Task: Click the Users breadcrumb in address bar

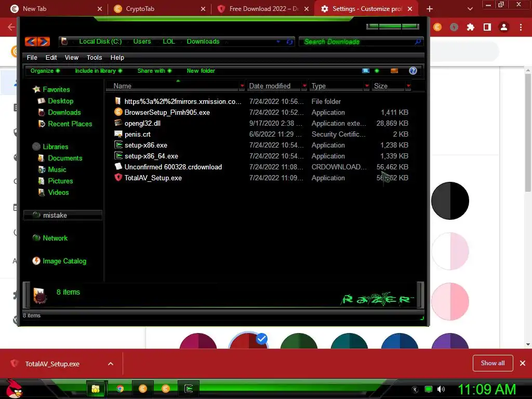Action: click(x=142, y=42)
